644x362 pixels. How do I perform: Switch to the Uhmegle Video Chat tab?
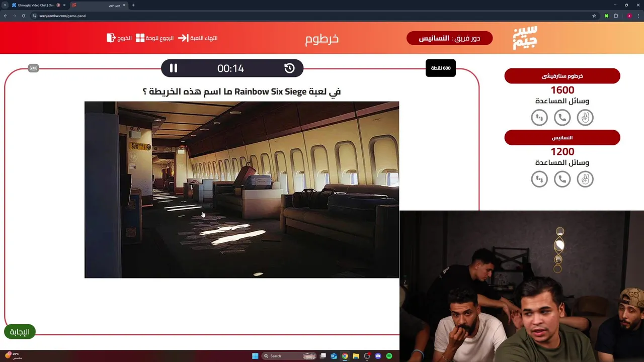[x=35, y=5]
